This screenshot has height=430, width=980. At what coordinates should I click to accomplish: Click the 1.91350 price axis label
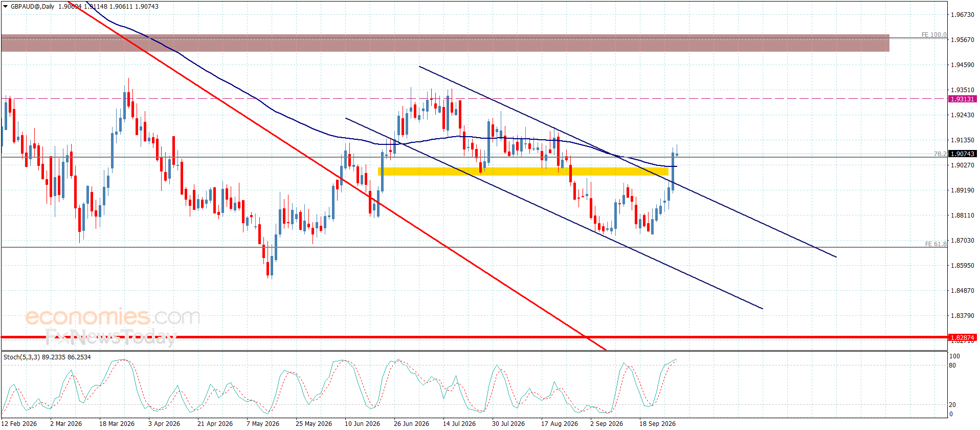click(962, 140)
